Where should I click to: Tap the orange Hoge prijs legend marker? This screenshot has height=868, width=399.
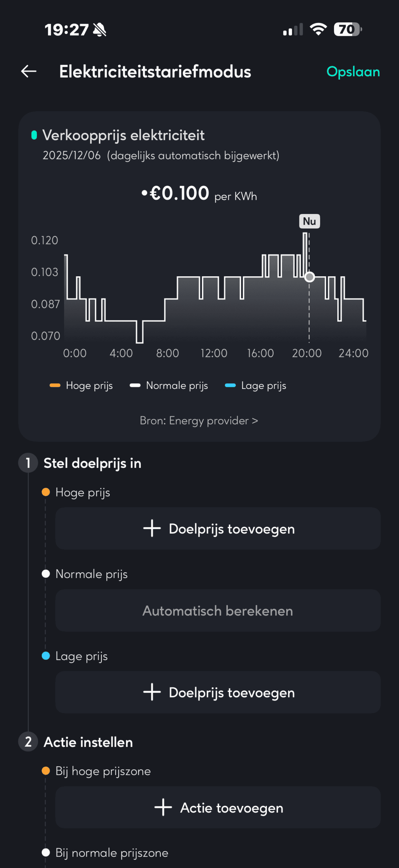pos(55,386)
